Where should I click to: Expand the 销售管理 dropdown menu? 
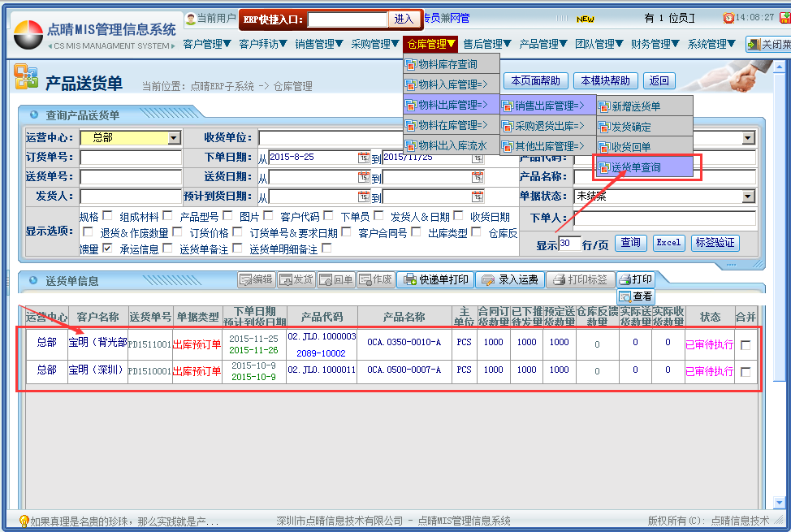click(319, 44)
